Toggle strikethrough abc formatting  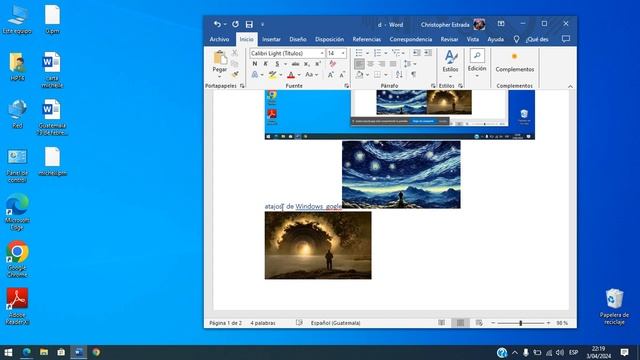coord(296,64)
